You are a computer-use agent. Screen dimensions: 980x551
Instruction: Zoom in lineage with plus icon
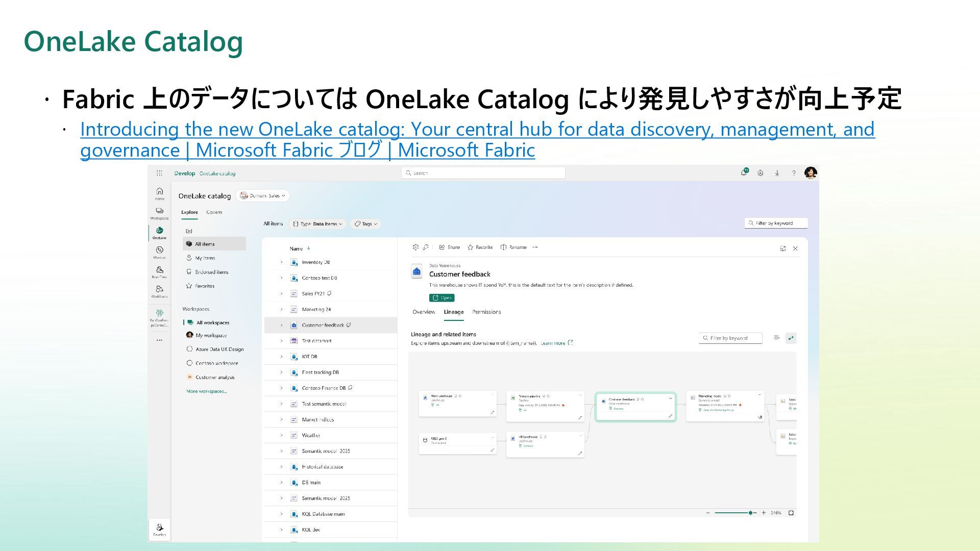(x=764, y=513)
